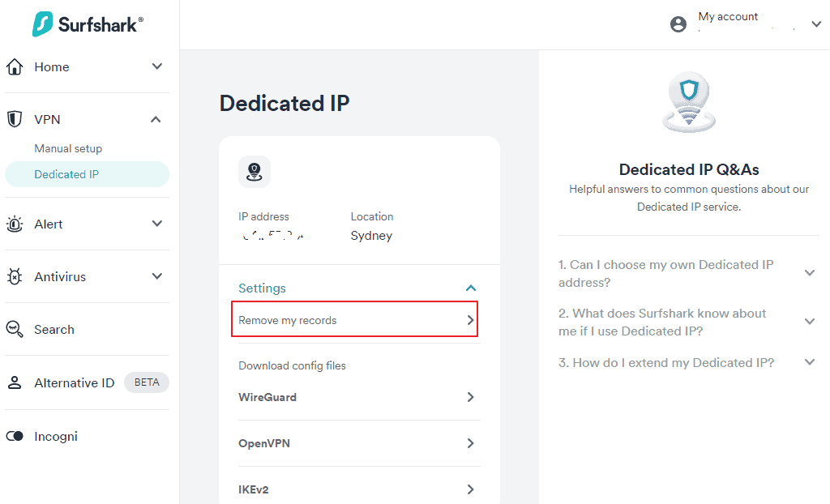The width and height of the screenshot is (830, 504).
Task: Open the My account dropdown arrow
Action: pos(816,24)
